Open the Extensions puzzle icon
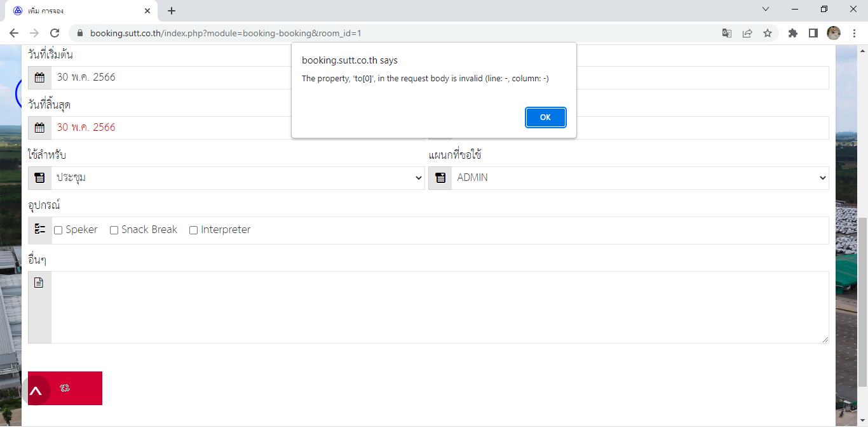Image resolution: width=868 pixels, height=428 pixels. [793, 33]
